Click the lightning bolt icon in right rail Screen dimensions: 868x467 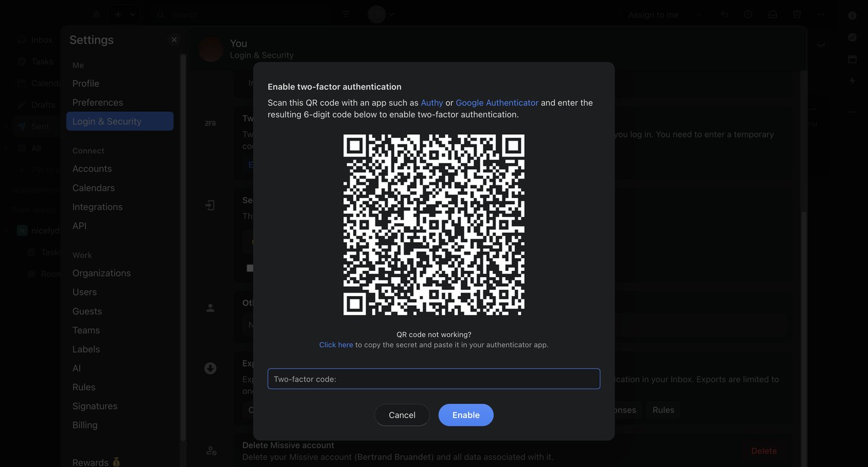click(x=852, y=81)
